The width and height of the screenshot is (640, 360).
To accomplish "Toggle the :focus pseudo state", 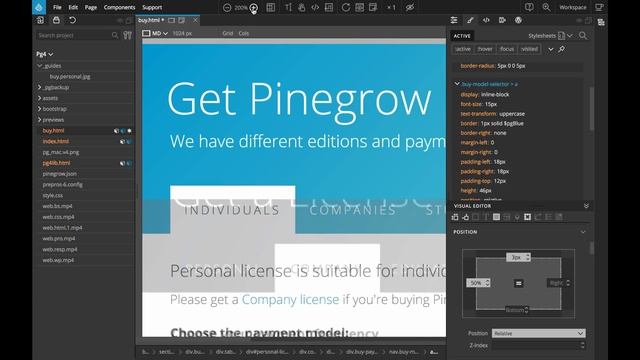I will coord(507,49).
